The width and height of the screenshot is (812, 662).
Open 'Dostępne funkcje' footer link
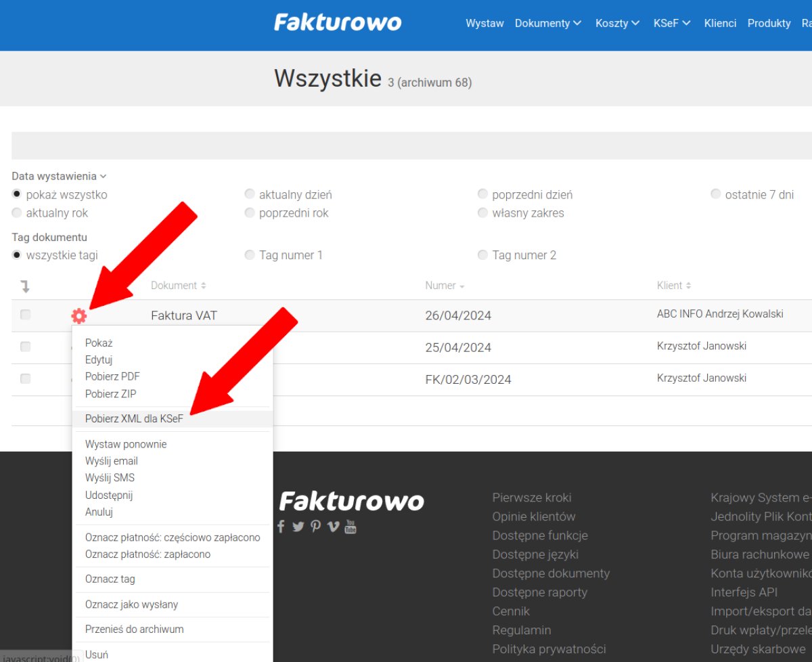540,535
